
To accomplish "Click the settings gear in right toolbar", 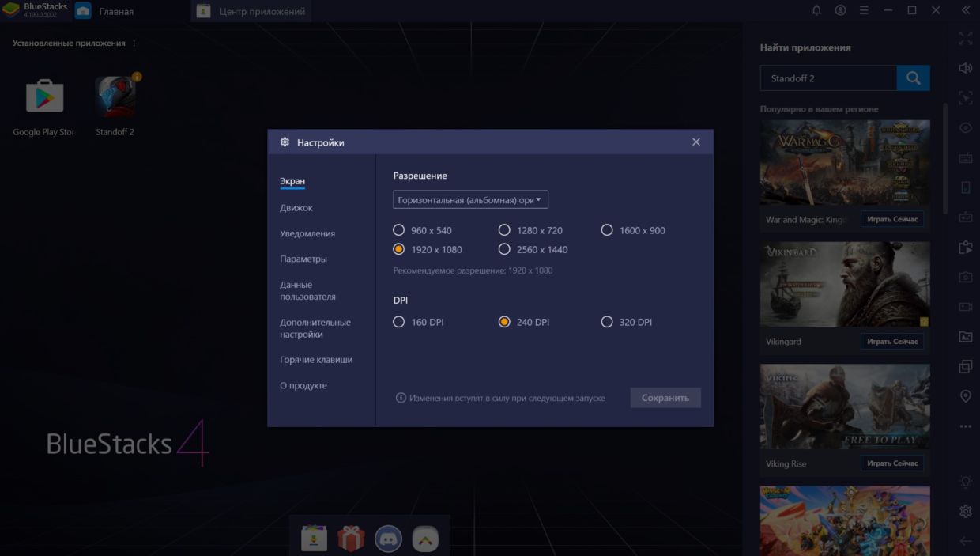I will (965, 511).
